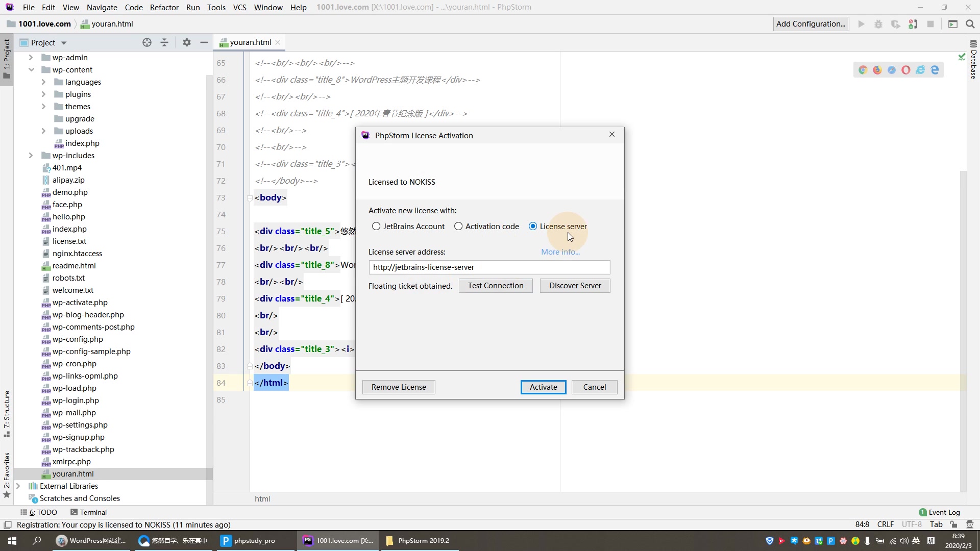Open the File menu

(29, 7)
